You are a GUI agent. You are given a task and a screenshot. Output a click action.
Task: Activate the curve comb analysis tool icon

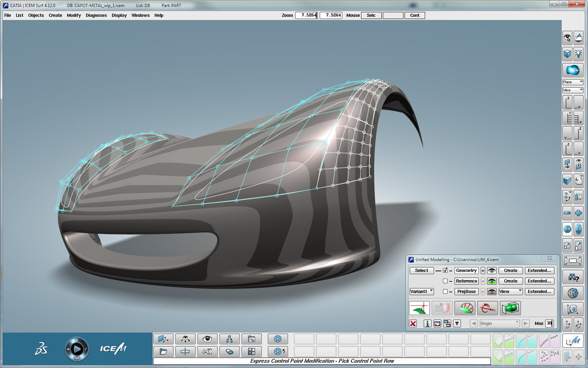point(487,308)
